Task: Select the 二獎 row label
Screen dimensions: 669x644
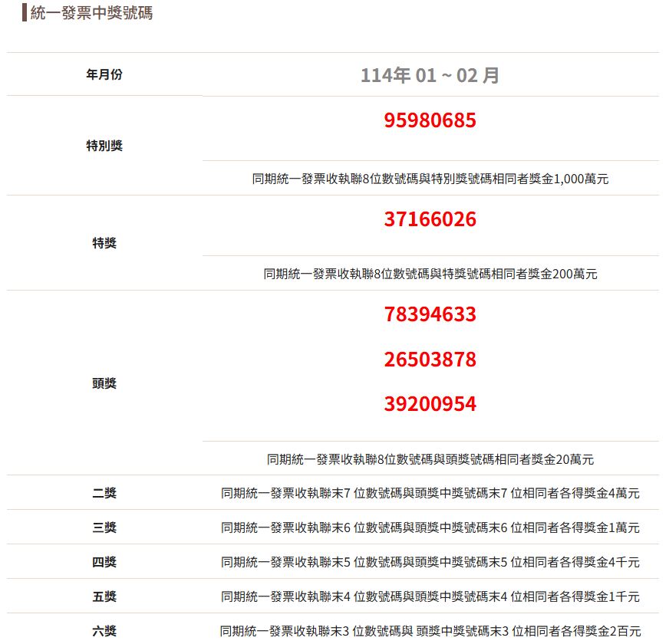Action: click(104, 493)
